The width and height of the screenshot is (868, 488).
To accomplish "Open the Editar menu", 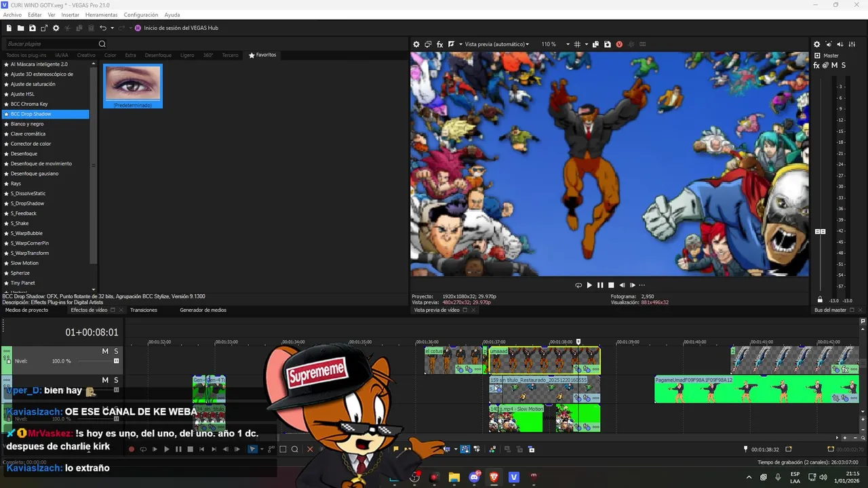I will click(35, 14).
